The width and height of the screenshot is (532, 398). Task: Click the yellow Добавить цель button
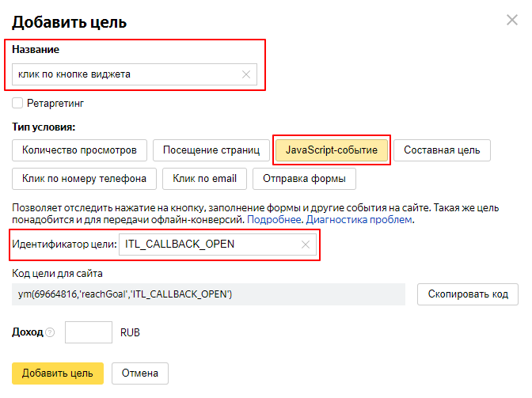pyautogui.click(x=58, y=373)
